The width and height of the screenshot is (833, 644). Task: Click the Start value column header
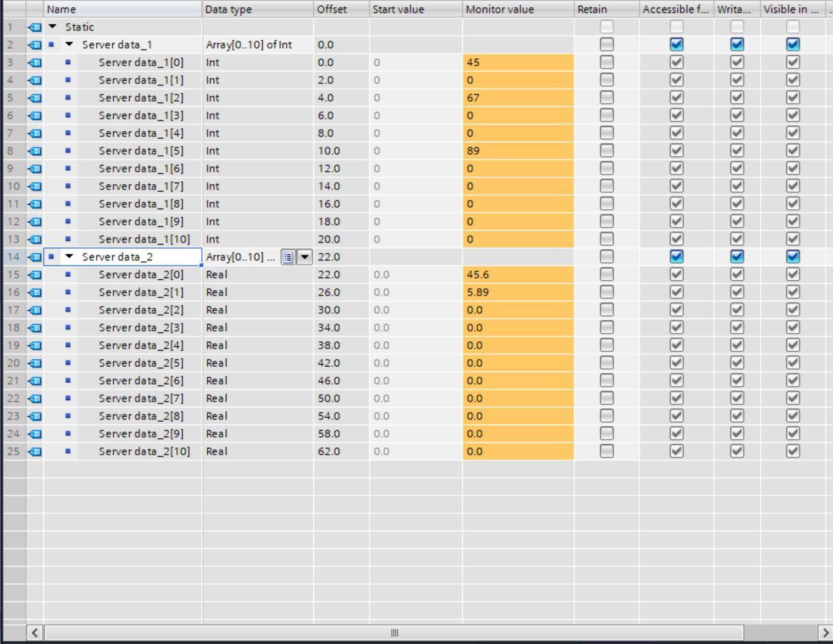tap(416, 9)
